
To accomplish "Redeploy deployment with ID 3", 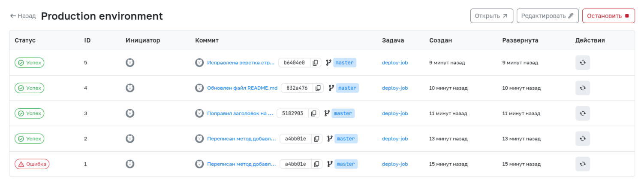I will (583, 113).
